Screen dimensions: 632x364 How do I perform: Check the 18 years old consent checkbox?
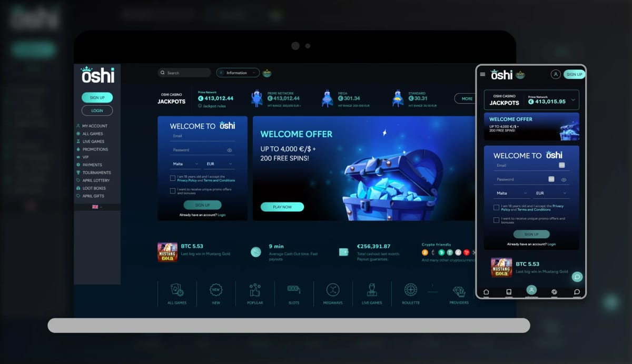point(173,177)
